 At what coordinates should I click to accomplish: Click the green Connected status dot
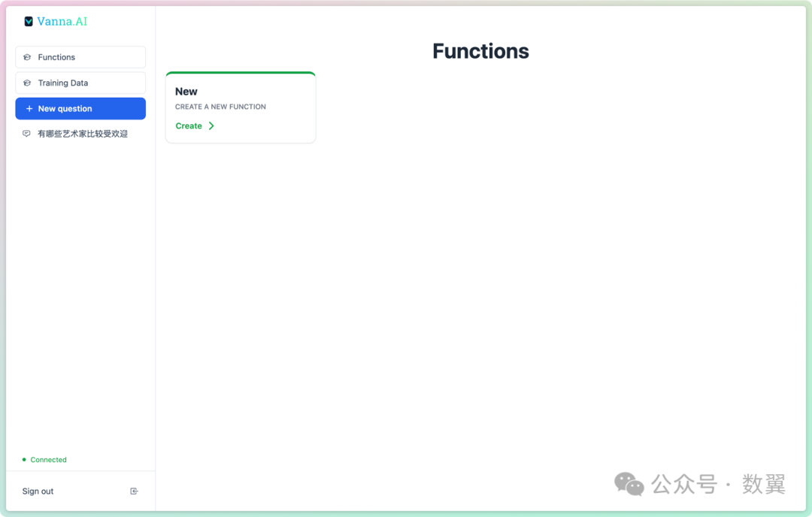24,459
